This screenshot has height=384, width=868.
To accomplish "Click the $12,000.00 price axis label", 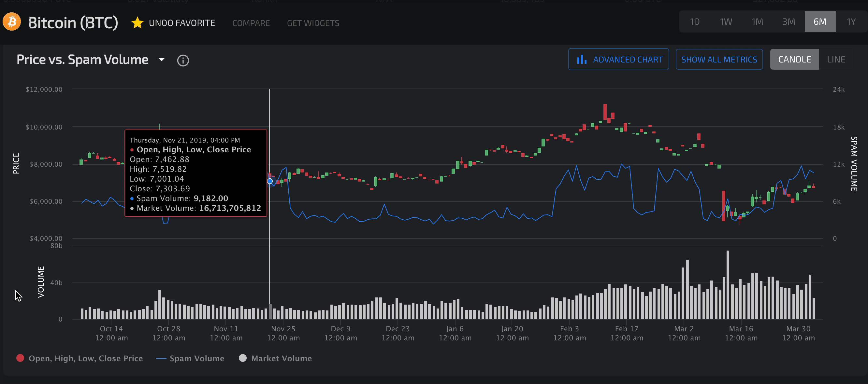I will (x=44, y=89).
